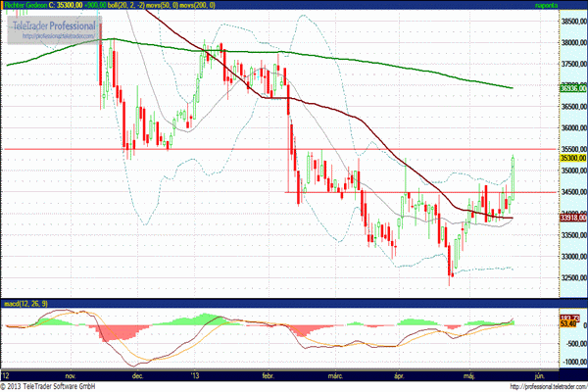Screen dimensions: 588x392
Task: Click the 33500,00 price axis label
Action: coord(573,235)
